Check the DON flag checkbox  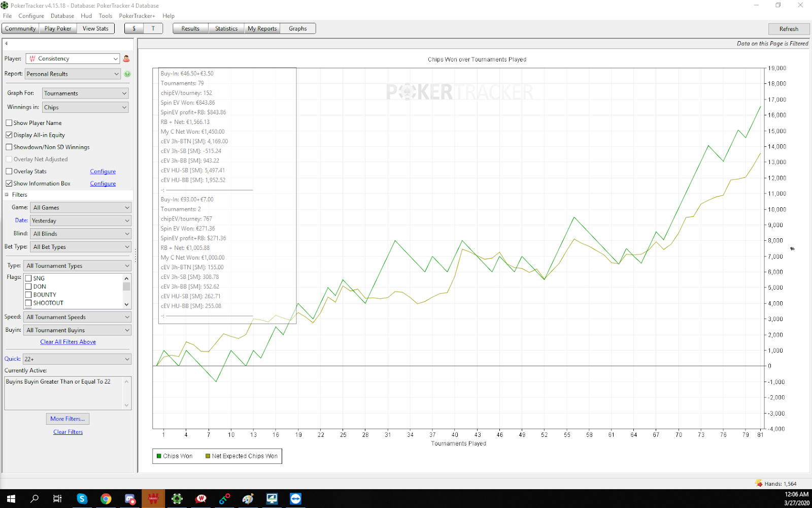[x=28, y=287]
